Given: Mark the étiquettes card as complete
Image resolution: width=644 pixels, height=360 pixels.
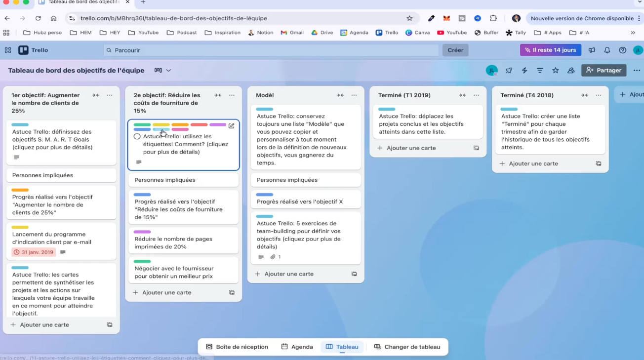Looking at the screenshot, I should pyautogui.click(x=137, y=136).
